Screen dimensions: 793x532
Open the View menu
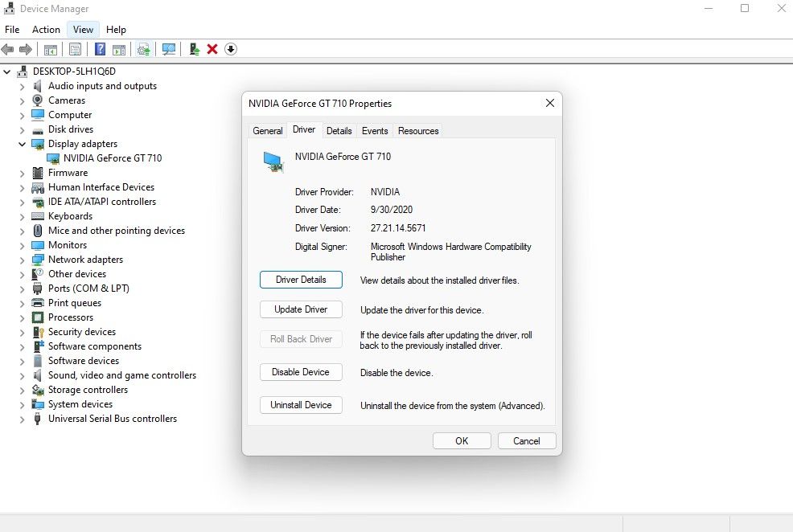[83, 29]
